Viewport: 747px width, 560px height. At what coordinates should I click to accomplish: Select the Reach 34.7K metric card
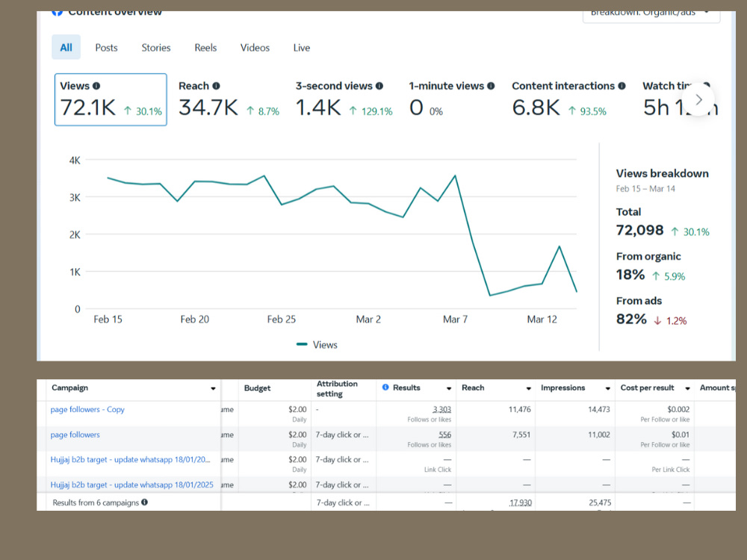point(229,99)
